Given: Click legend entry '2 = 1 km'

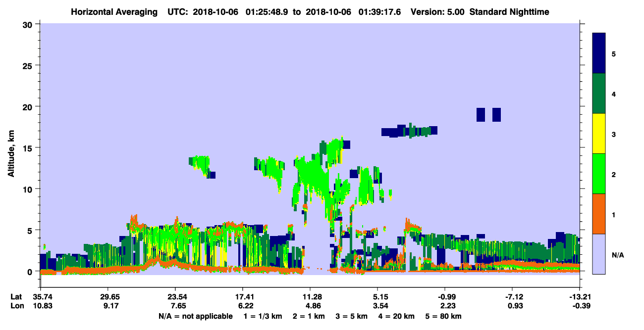Looking at the screenshot, I should tap(309, 316).
